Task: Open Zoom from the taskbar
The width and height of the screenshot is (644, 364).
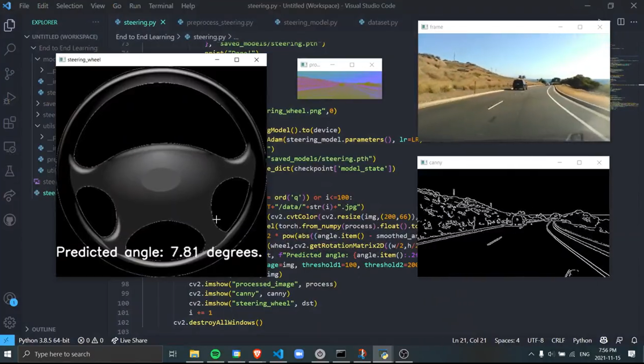Action: click(x=299, y=354)
